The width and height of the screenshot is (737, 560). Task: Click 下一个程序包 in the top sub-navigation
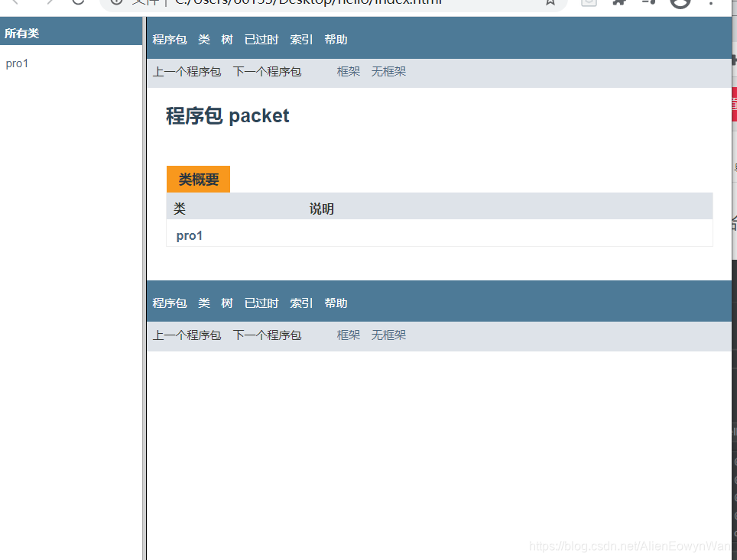tap(267, 72)
